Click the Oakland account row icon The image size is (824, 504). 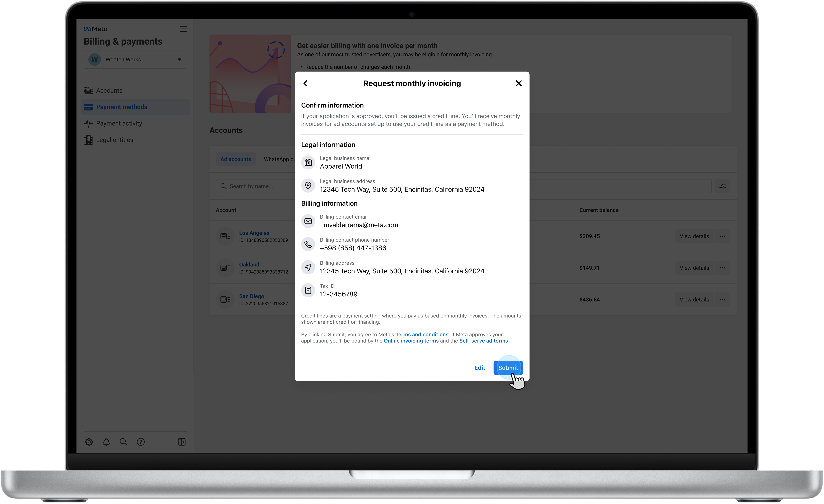pyautogui.click(x=225, y=268)
